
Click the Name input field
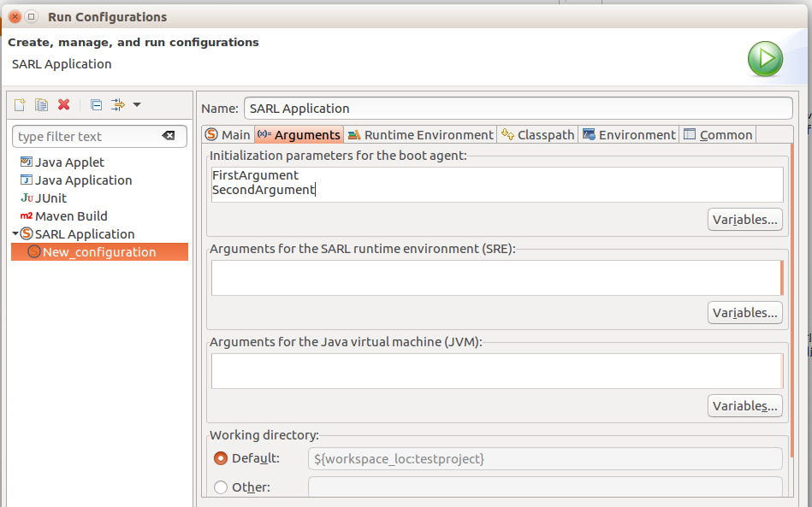tap(518, 108)
